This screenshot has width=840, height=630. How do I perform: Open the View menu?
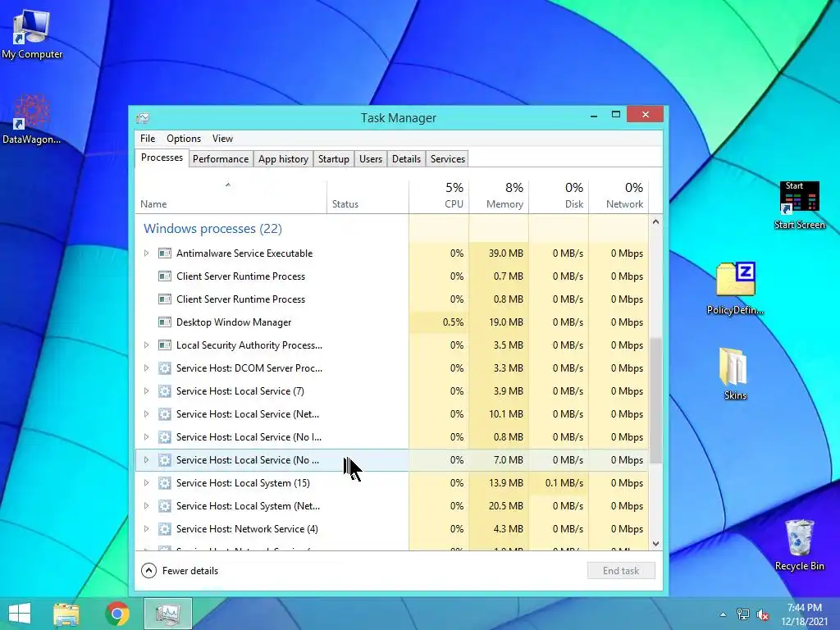pyautogui.click(x=222, y=139)
